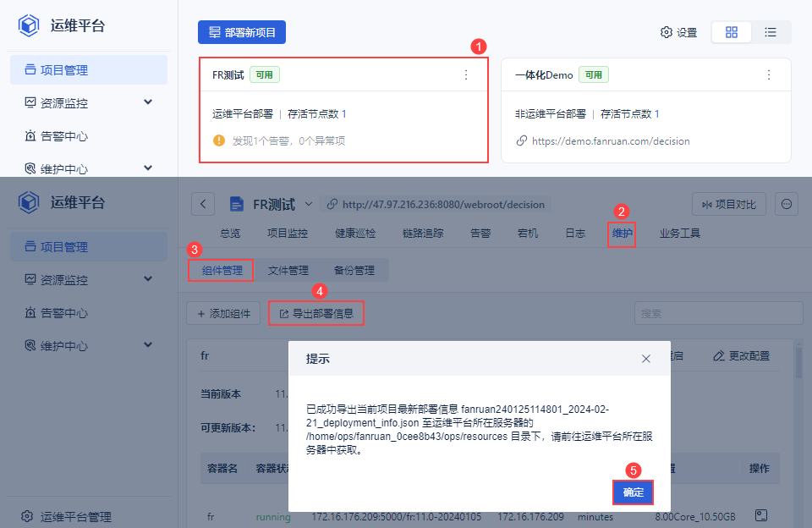Switch to 维护 tab
This screenshot has width=812, height=528.
pyautogui.click(x=622, y=234)
